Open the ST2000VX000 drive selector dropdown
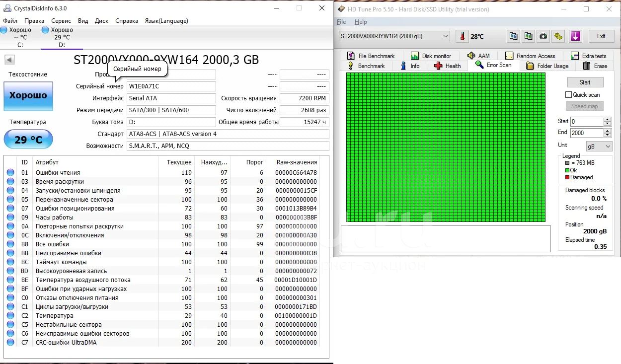This screenshot has width=621, height=364. click(394, 36)
